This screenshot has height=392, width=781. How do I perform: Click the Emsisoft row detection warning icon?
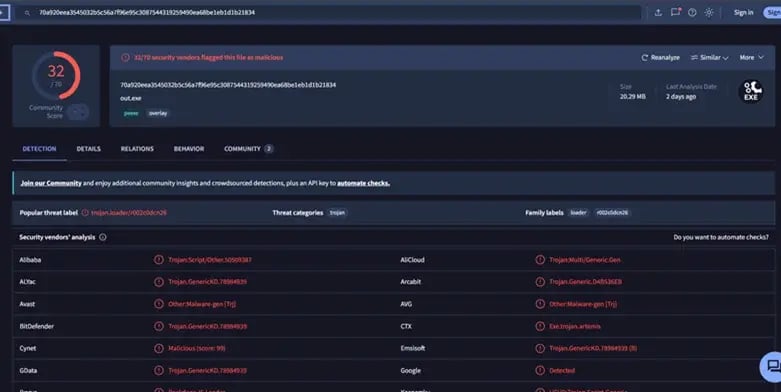coord(540,348)
